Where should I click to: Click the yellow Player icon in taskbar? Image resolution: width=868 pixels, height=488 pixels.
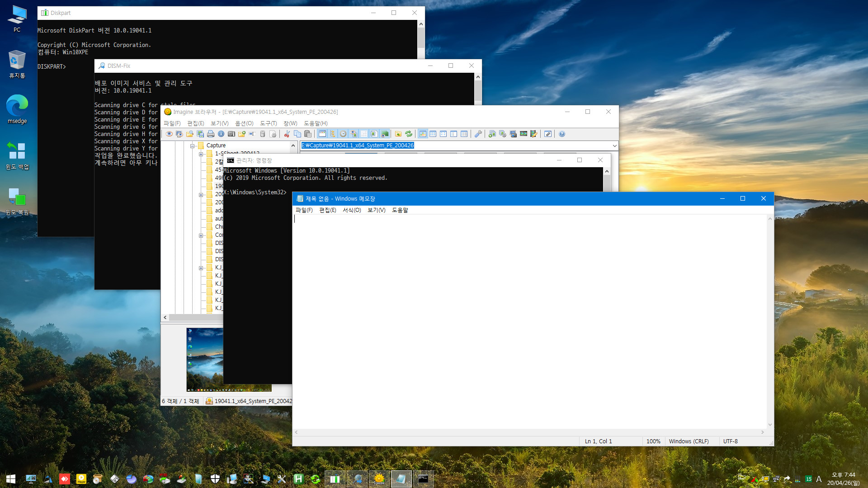tap(81, 479)
